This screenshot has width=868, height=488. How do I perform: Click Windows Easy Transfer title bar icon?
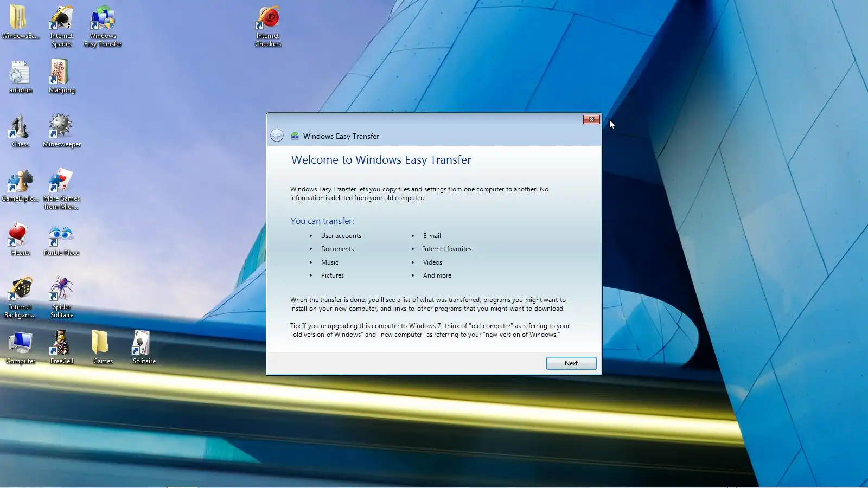295,136
